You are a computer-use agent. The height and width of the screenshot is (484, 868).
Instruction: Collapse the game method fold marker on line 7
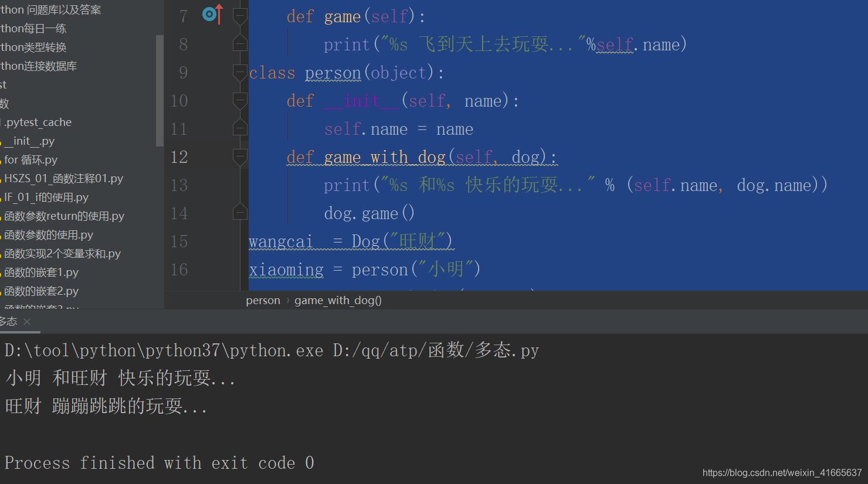240,16
